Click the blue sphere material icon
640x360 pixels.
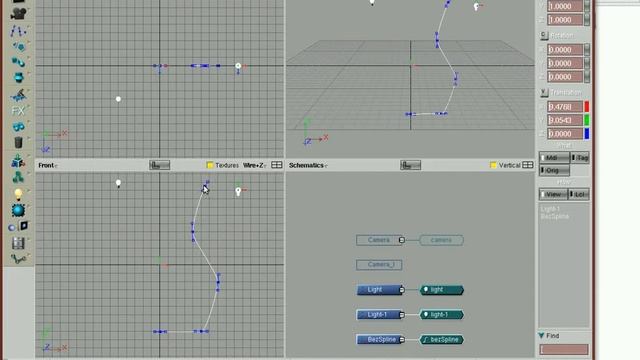click(18, 210)
